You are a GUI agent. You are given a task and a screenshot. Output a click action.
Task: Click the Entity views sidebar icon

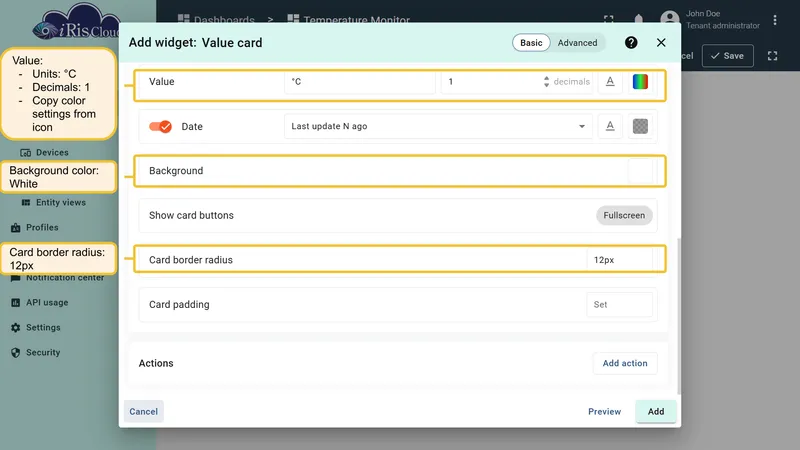click(x=26, y=203)
